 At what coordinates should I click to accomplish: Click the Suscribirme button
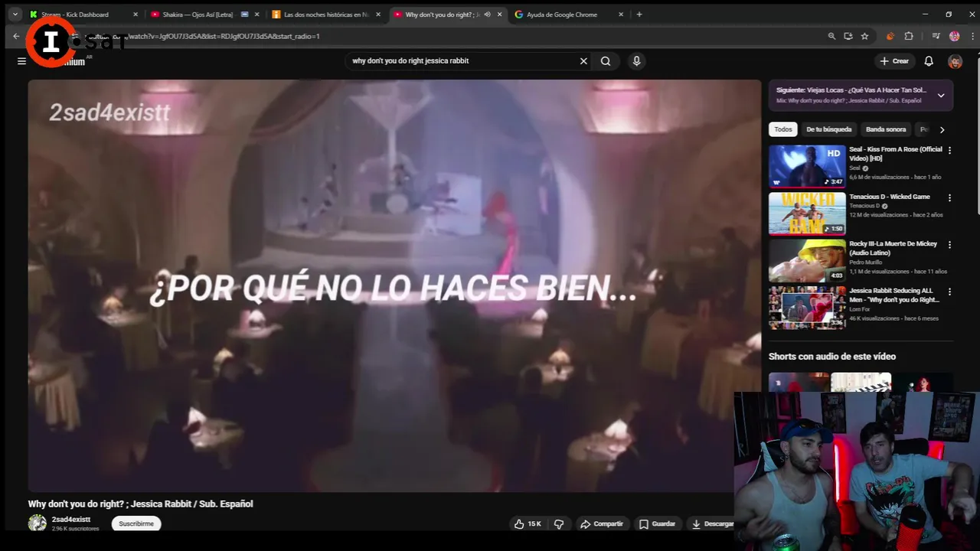(x=136, y=524)
